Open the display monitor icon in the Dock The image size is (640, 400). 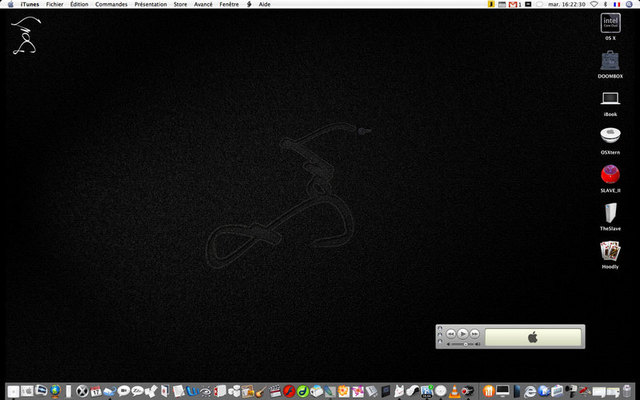[x=502, y=391]
